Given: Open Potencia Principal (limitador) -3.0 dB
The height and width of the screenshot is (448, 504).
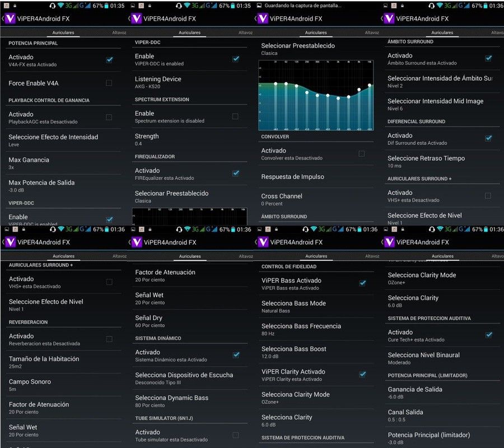Looking at the screenshot, I should pyautogui.click(x=442, y=438).
